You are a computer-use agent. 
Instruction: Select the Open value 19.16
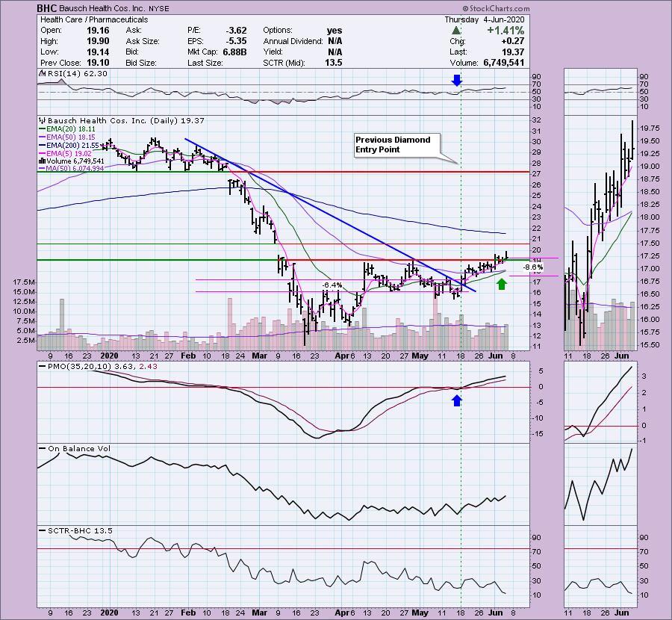[98, 31]
